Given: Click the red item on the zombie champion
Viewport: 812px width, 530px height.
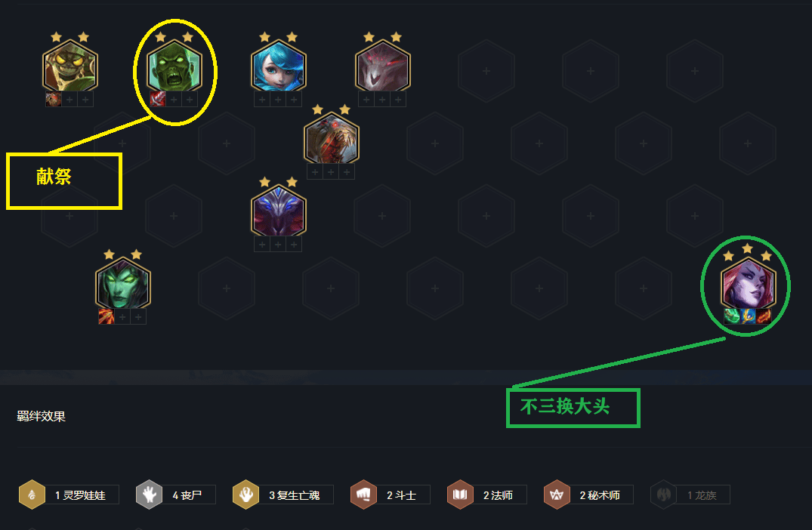Looking at the screenshot, I should [x=158, y=99].
